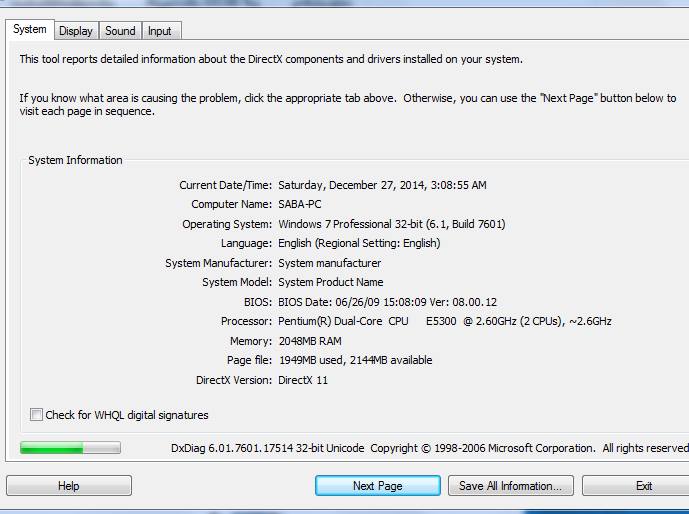Image resolution: width=689 pixels, height=514 pixels.
Task: Click the 'This tool reports detailed information' sentence
Action: coord(271,59)
